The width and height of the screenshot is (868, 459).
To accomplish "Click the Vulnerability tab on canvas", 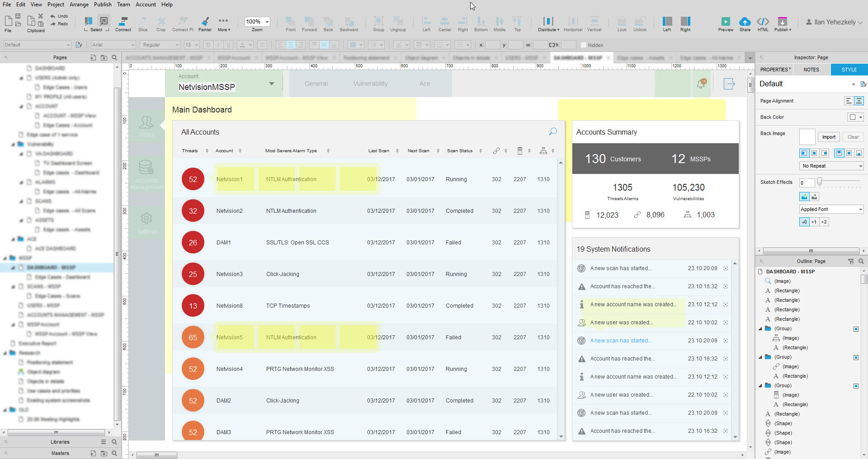I will pos(370,84).
